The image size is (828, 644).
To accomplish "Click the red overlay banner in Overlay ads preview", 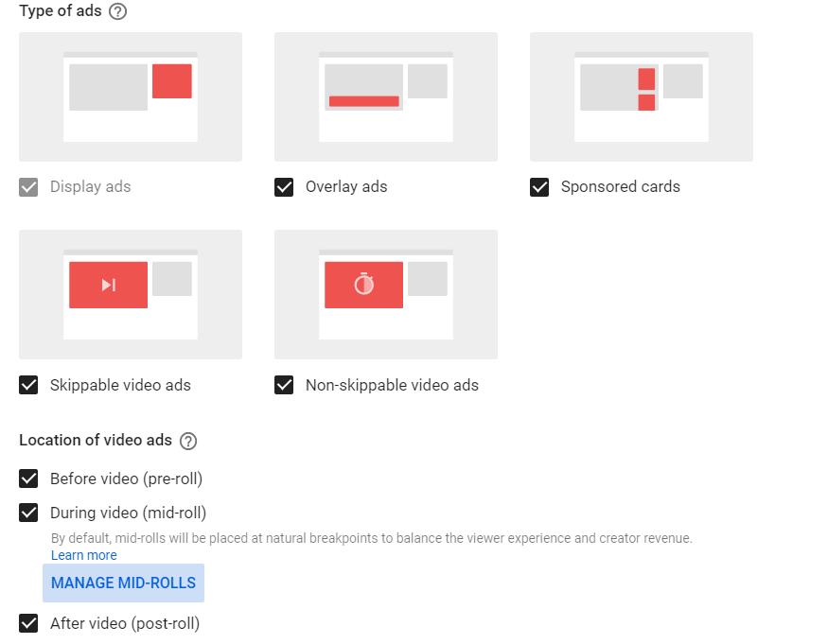I will click(363, 101).
